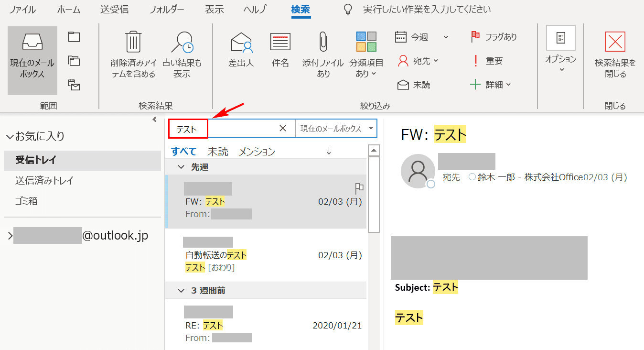Show All (すべて) messages filter
The height and width of the screenshot is (350, 644).
[184, 152]
